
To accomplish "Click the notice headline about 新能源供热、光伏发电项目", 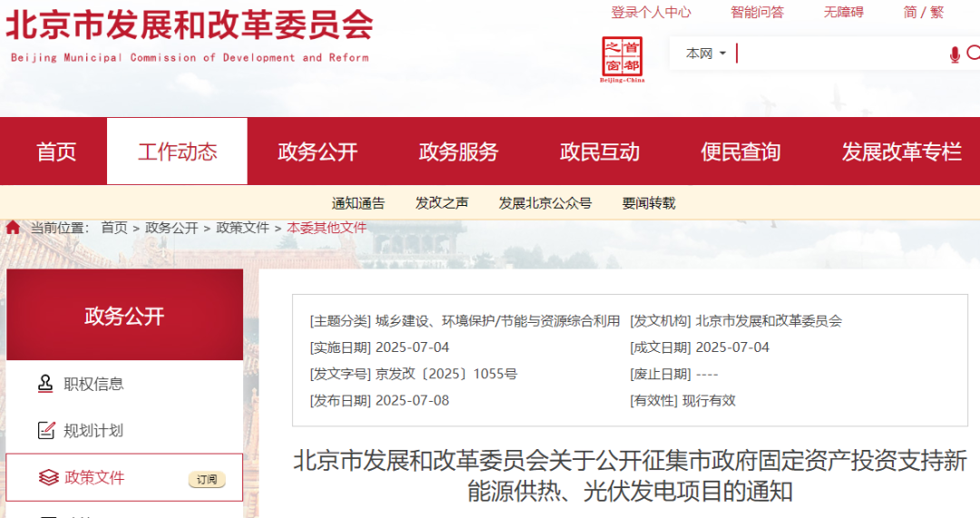I will [x=630, y=475].
